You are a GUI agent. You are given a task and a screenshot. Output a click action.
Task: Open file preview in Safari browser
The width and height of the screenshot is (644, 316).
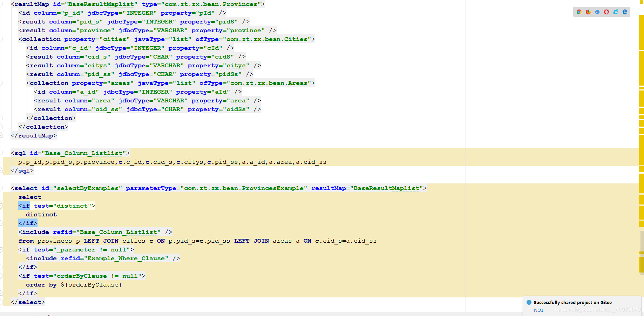(597, 12)
